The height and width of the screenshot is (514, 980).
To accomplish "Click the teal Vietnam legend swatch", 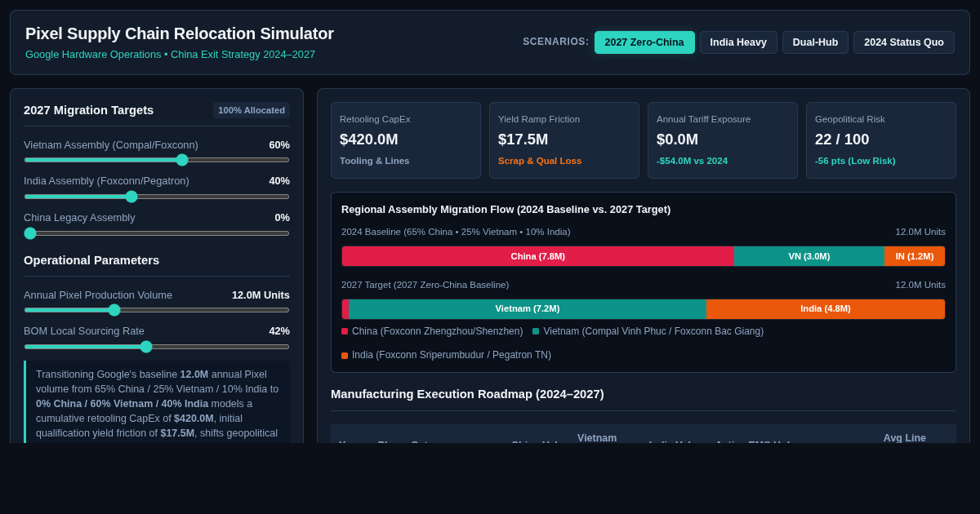I will [536, 331].
